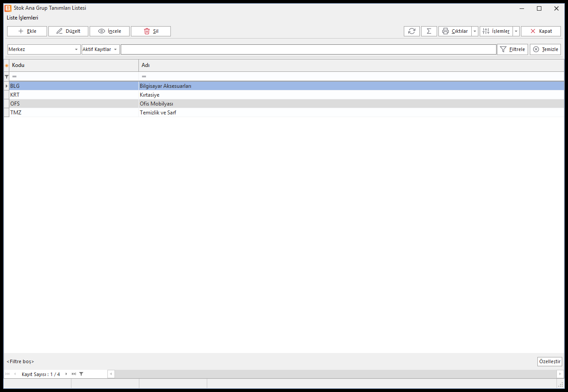Image resolution: width=568 pixels, height=392 pixels.
Task: Click the İncele eye button
Action: point(110,31)
